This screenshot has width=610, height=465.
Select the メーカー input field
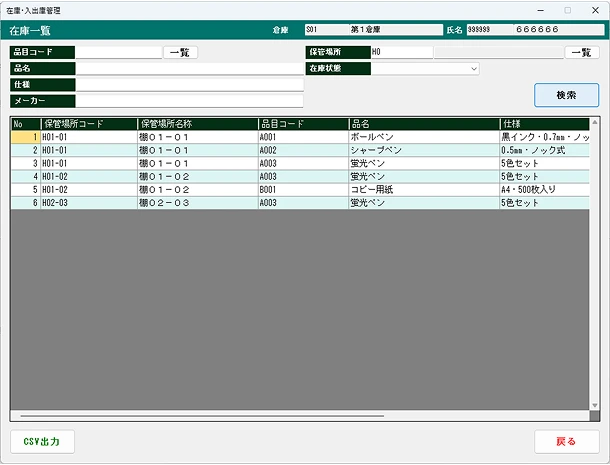[189, 100]
